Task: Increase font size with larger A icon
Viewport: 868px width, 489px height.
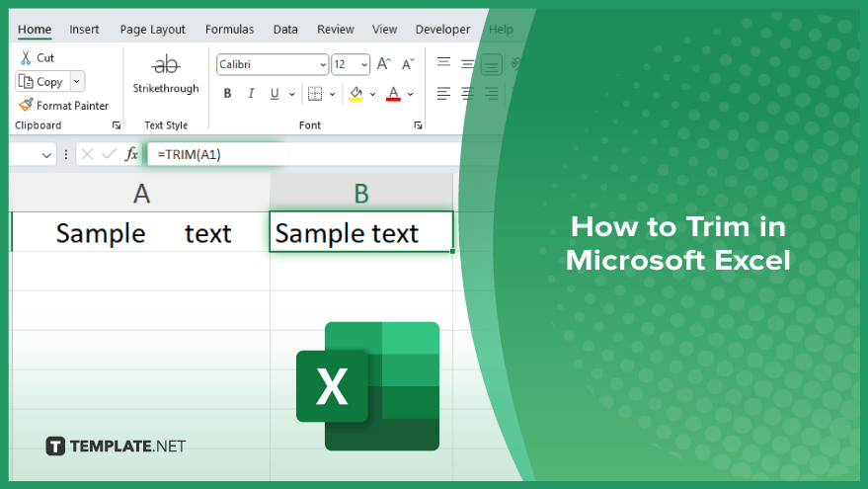Action: coord(383,64)
